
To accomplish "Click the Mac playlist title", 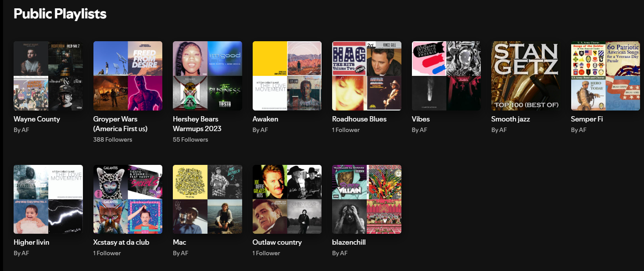I will [x=179, y=242].
